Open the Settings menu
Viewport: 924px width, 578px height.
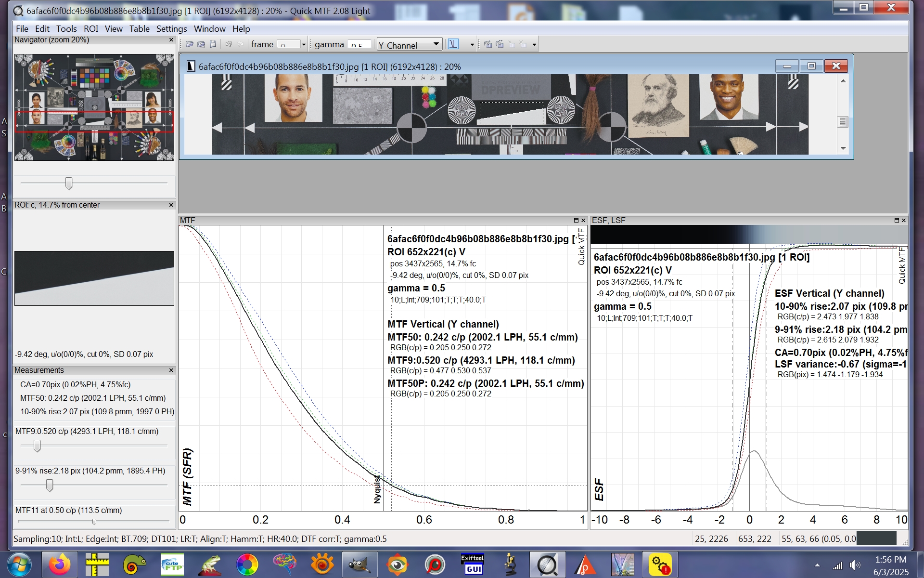coord(171,29)
